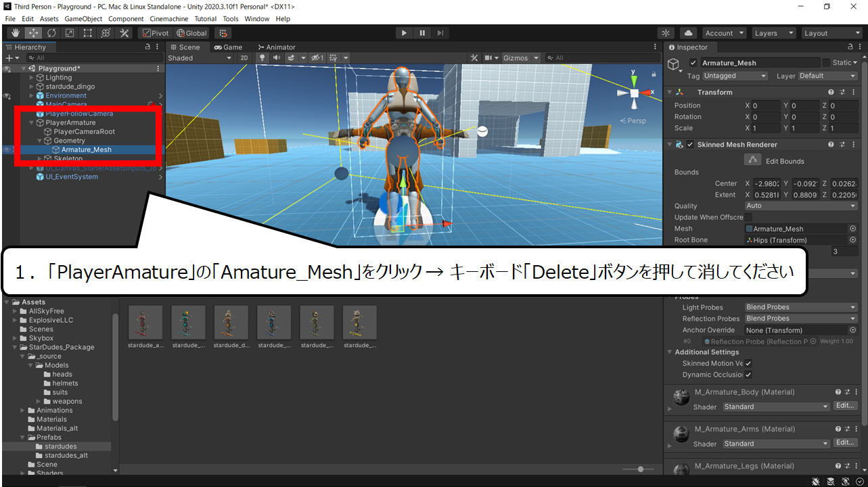868x487 pixels.
Task: Open the Component menu
Action: [126, 19]
